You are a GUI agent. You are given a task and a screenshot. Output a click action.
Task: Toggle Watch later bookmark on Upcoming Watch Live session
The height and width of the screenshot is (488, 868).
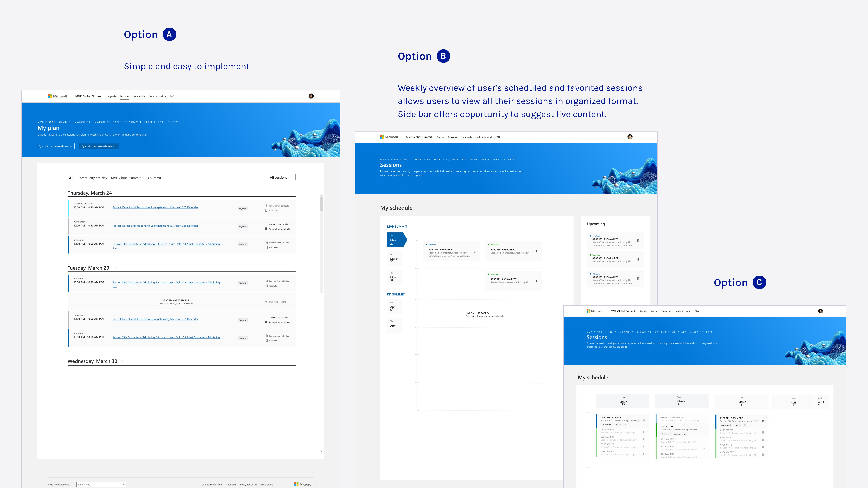point(266,210)
